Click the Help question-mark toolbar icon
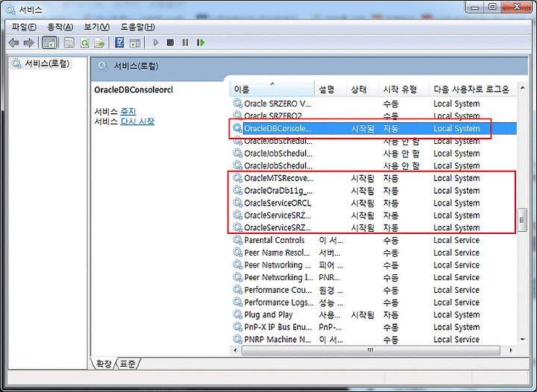This screenshot has width=537, height=392. tap(119, 42)
